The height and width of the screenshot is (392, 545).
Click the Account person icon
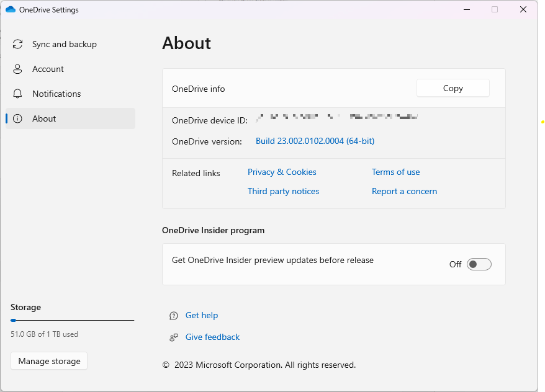tap(17, 69)
